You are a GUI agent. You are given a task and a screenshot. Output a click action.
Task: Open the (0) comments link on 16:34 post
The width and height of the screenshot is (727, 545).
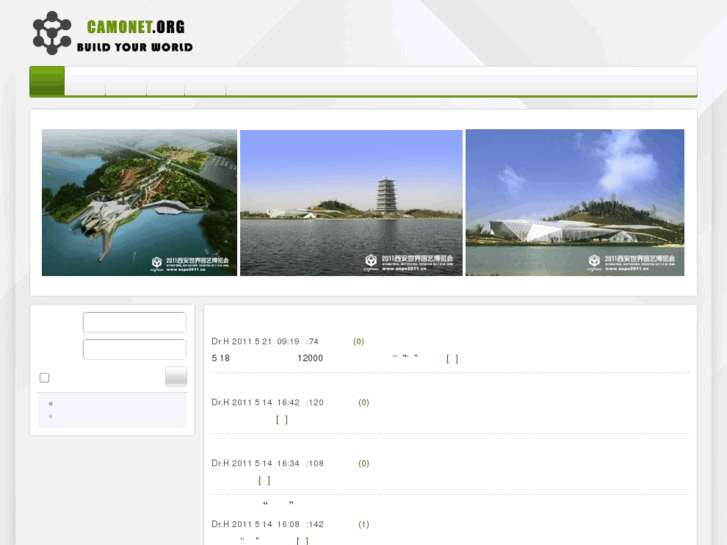(364, 463)
